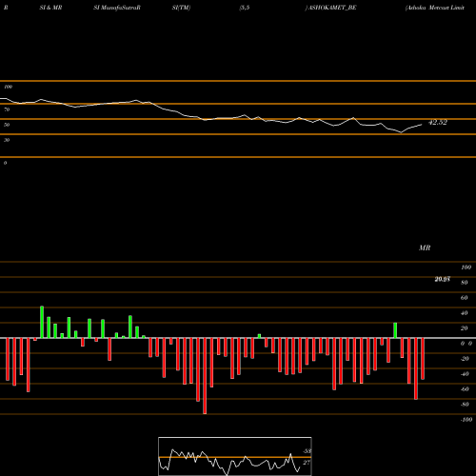Image resolution: width=476 pixels, height=476 pixels.
Task: Click the Ashoka Metcast company name text
Action: (x=435, y=8)
